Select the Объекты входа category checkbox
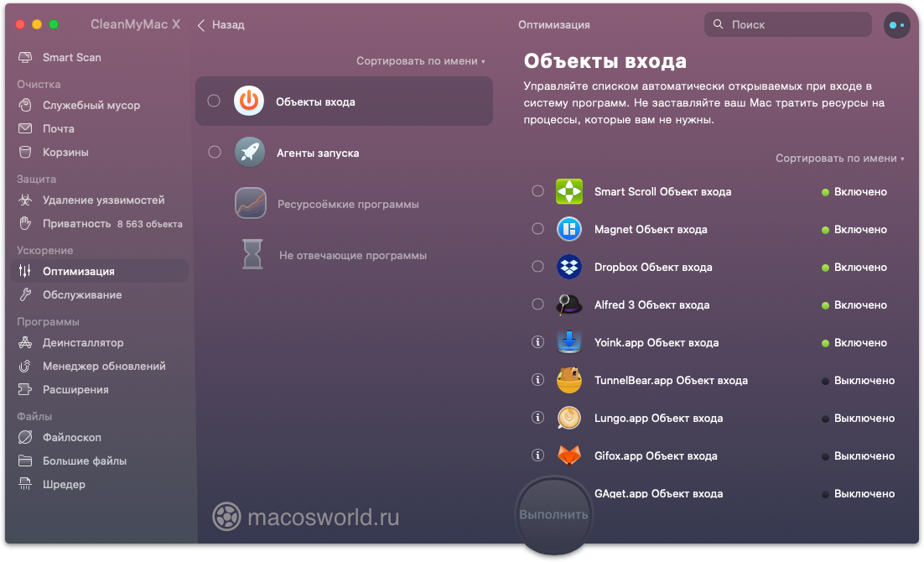 pyautogui.click(x=214, y=101)
